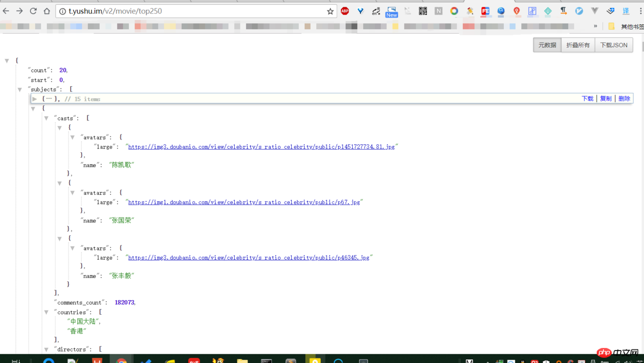Screen dimensions: 644x363
Task: Expand the collapsed {…} 15 items node
Action: click(x=35, y=99)
